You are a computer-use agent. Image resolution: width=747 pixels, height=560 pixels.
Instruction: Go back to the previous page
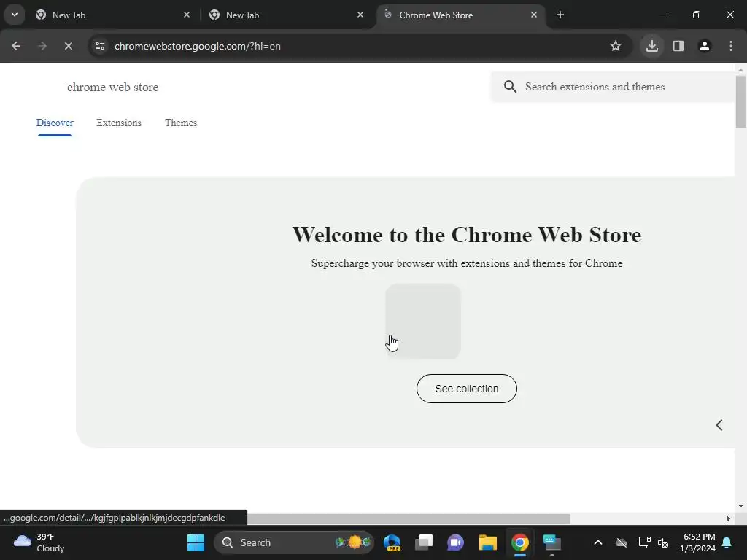16,46
